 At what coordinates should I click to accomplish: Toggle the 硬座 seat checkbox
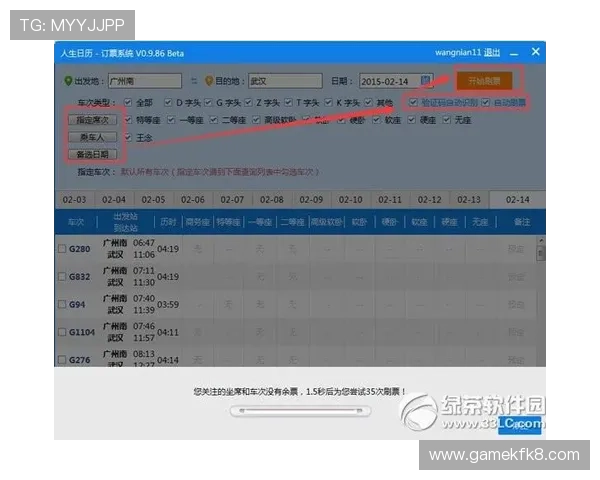(411, 120)
